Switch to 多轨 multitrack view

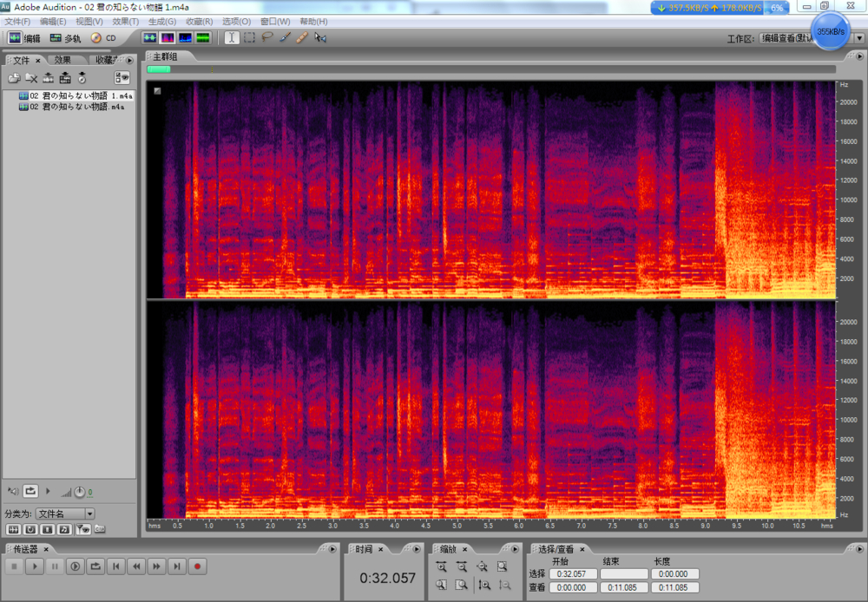tap(65, 38)
